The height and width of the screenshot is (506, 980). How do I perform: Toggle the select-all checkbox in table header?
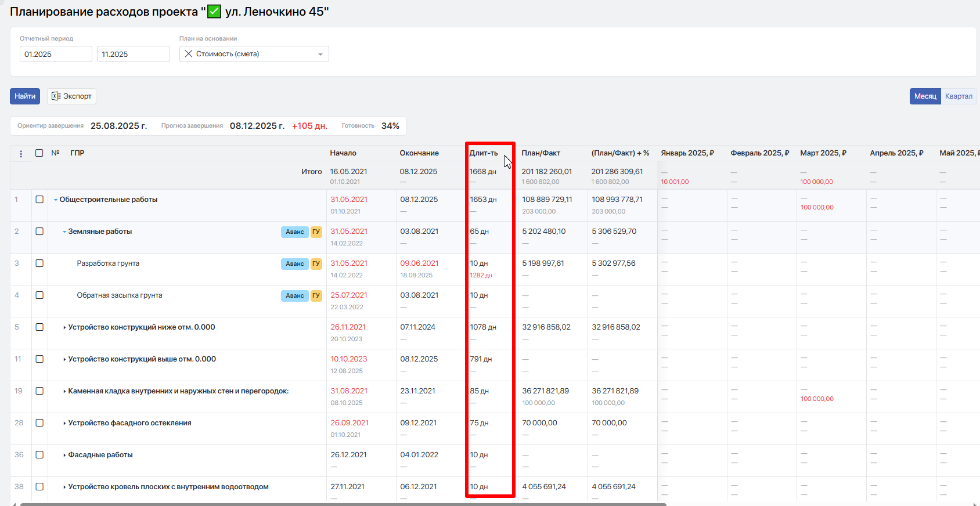coord(39,153)
